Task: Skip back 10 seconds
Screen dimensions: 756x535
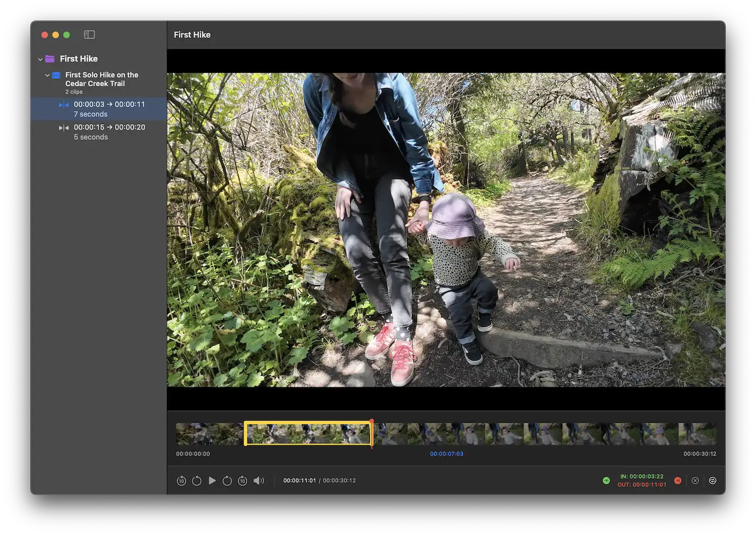Action: pyautogui.click(x=181, y=480)
